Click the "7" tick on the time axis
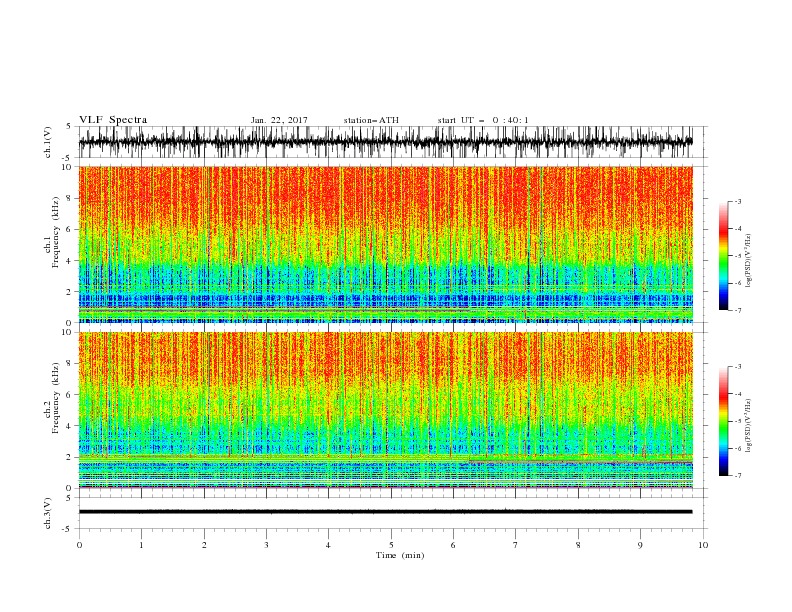Viewport: 792px width, 612px height. pos(516,545)
